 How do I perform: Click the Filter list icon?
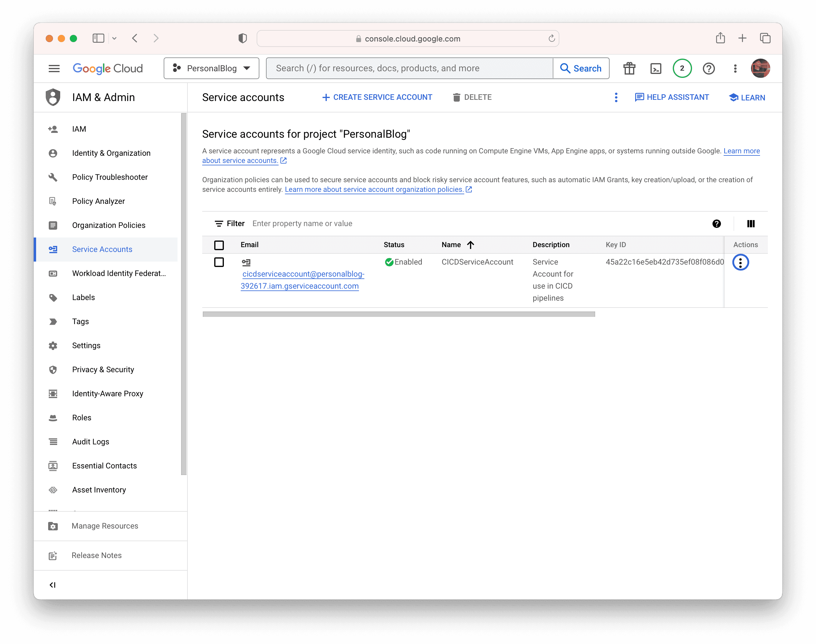pyautogui.click(x=218, y=224)
